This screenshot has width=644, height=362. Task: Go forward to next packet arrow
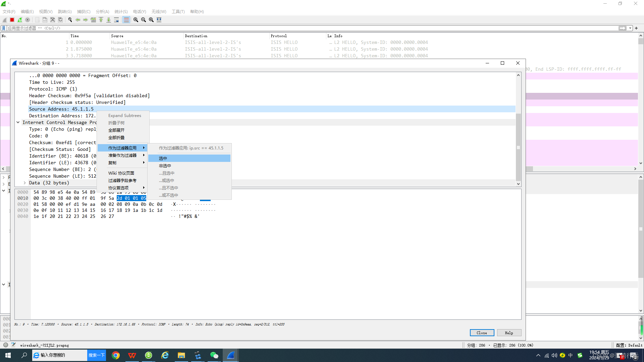86,20
